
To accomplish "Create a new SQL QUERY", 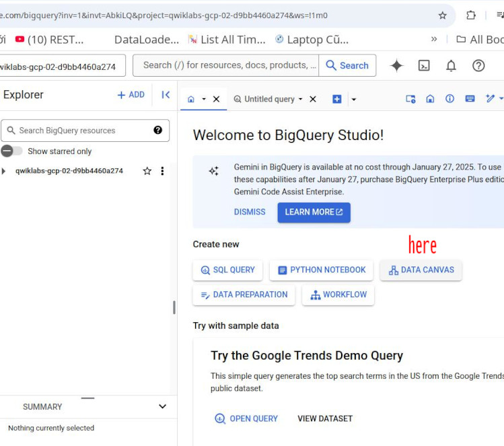I will (227, 270).
